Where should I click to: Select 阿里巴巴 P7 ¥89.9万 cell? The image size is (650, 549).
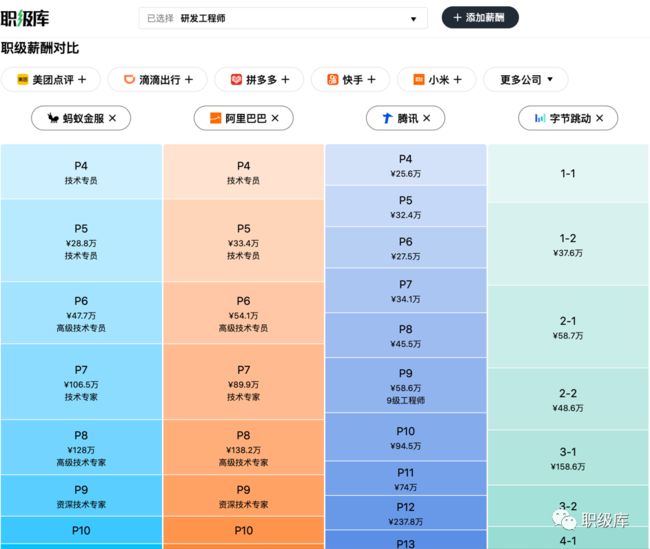(x=244, y=382)
